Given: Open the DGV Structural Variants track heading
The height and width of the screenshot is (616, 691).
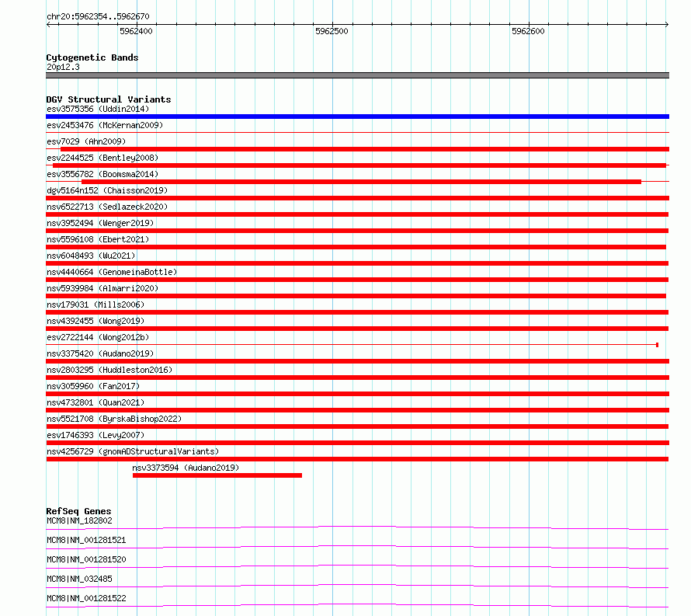Looking at the screenshot, I should pyautogui.click(x=109, y=99).
